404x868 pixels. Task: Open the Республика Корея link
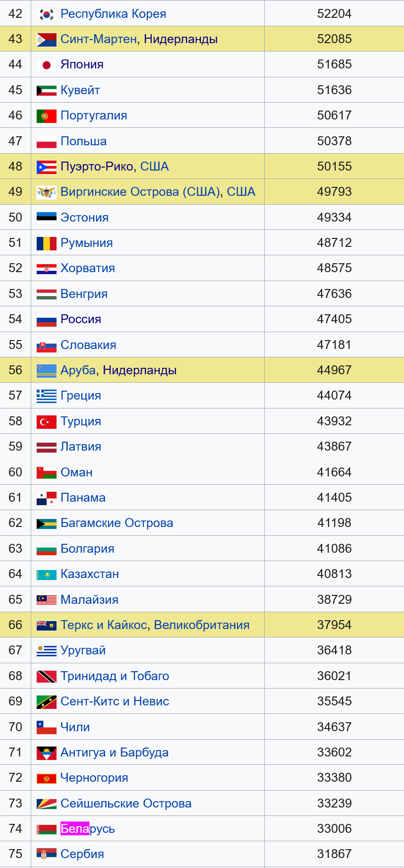point(113,14)
